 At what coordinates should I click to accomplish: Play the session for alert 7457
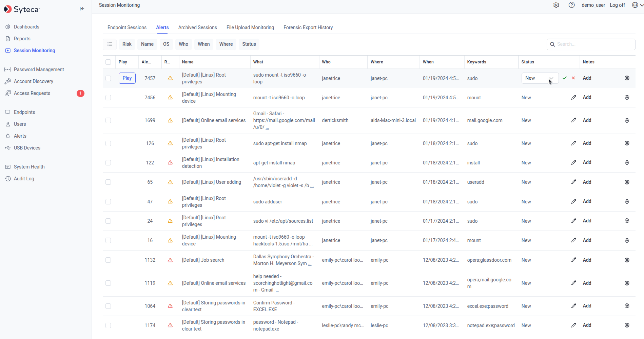click(x=127, y=78)
